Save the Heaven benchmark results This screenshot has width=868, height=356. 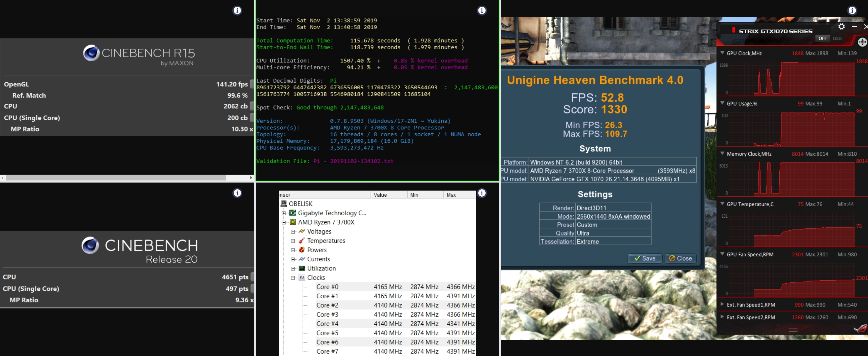645,258
